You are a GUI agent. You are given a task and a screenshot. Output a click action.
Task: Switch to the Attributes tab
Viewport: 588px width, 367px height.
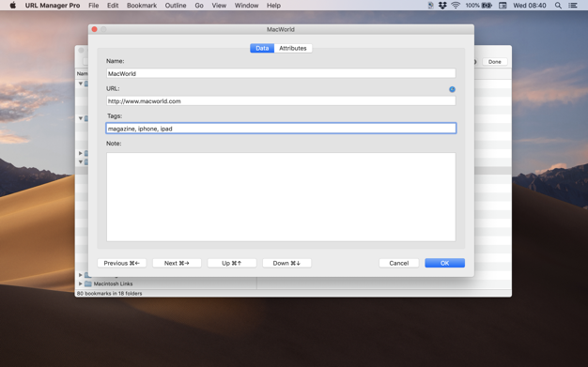(x=293, y=48)
